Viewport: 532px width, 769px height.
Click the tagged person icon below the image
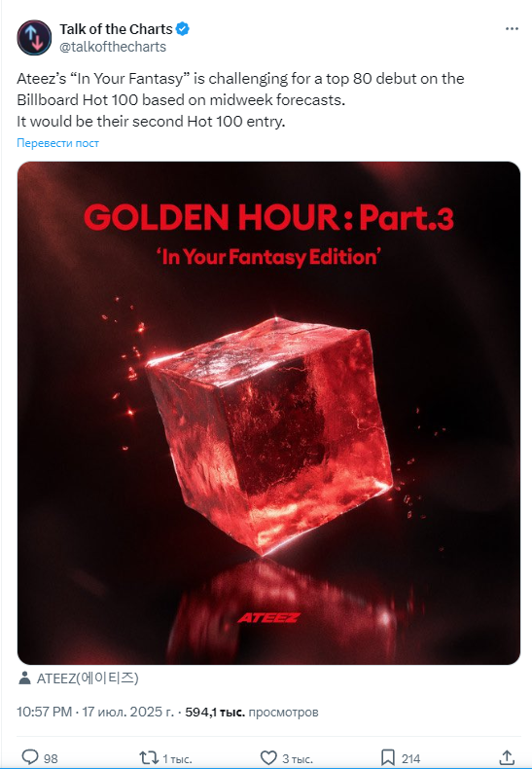(24, 678)
